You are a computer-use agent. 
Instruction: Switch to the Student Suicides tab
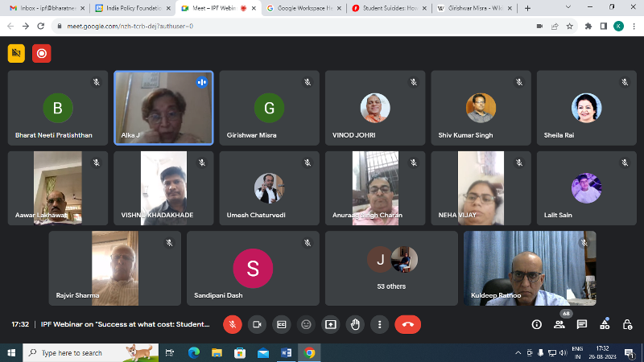(x=389, y=8)
